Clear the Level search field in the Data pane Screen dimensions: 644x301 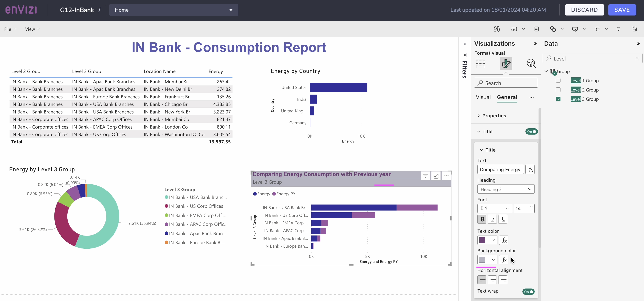tap(637, 58)
